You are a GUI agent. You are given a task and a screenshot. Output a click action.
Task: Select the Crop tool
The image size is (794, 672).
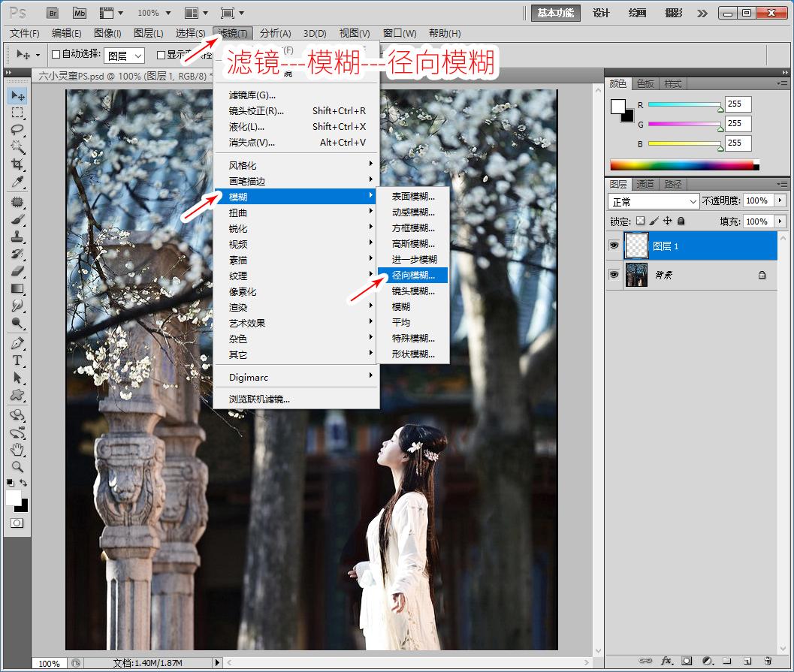[18, 164]
